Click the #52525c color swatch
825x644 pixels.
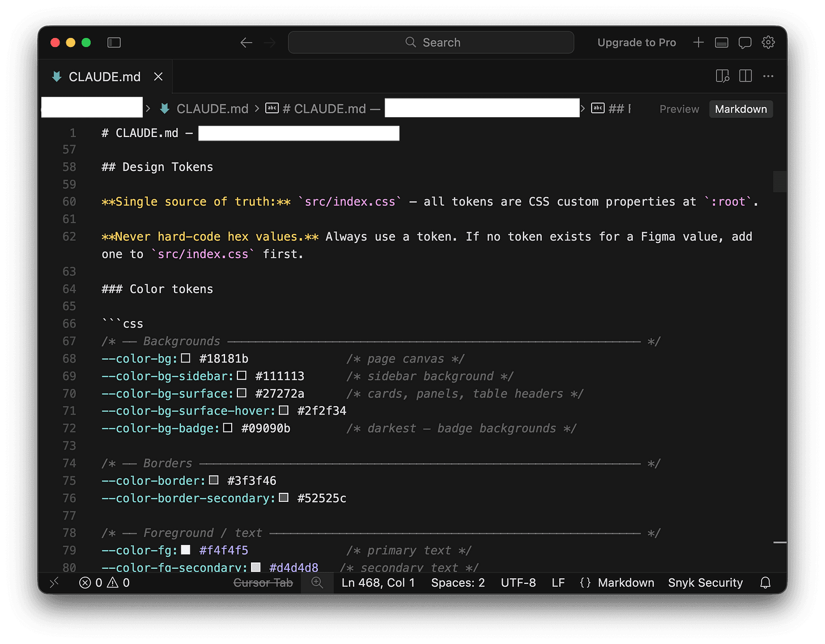coord(283,498)
